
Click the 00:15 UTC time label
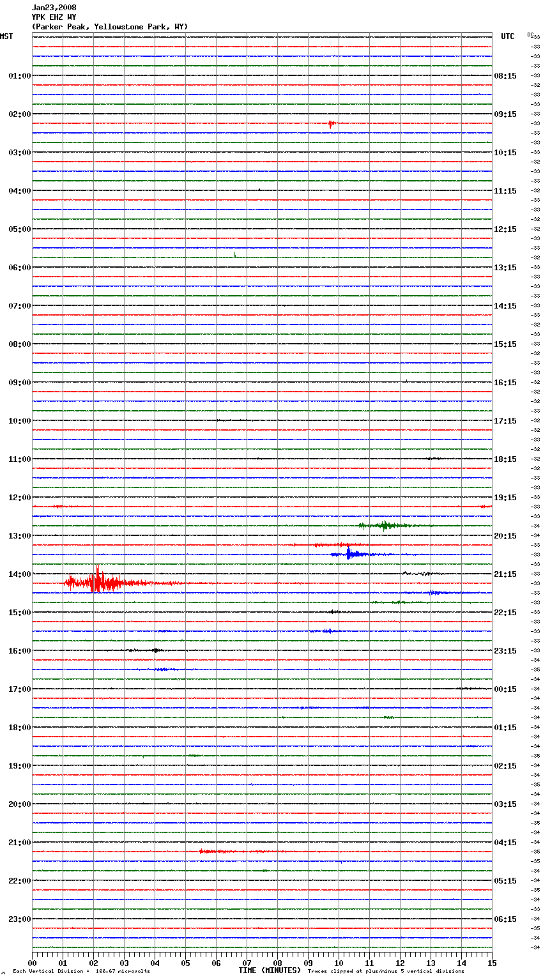pyautogui.click(x=505, y=689)
